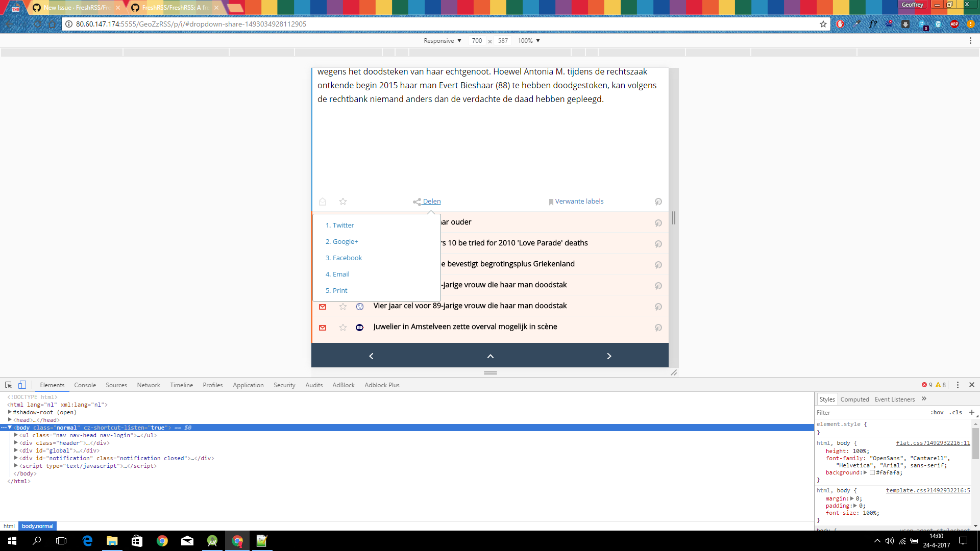Image resolution: width=980 pixels, height=551 pixels.
Task: Click next article arrow in bottom bar
Action: click(609, 356)
